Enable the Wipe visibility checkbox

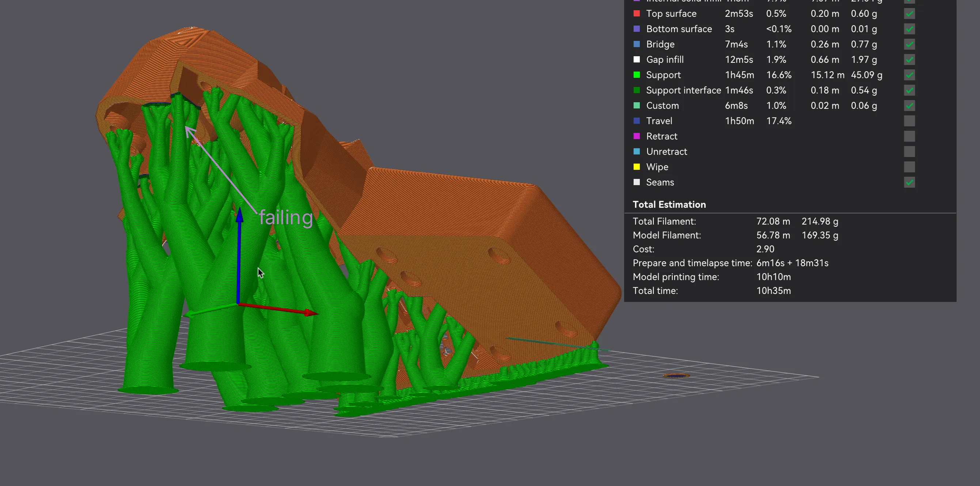tap(909, 167)
